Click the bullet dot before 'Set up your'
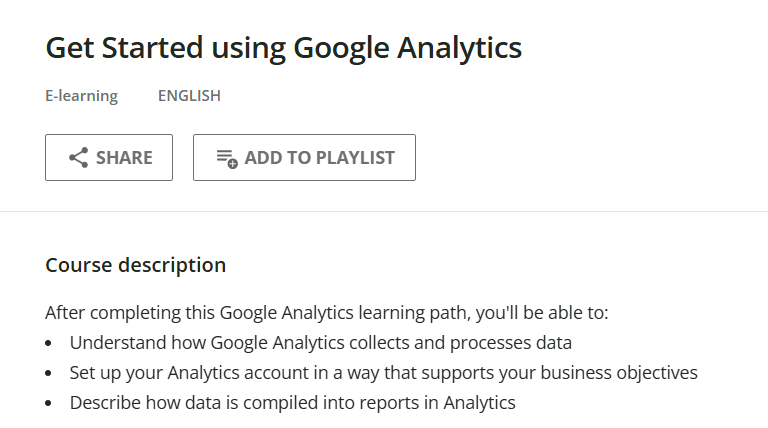The width and height of the screenshot is (768, 428). coord(50,374)
